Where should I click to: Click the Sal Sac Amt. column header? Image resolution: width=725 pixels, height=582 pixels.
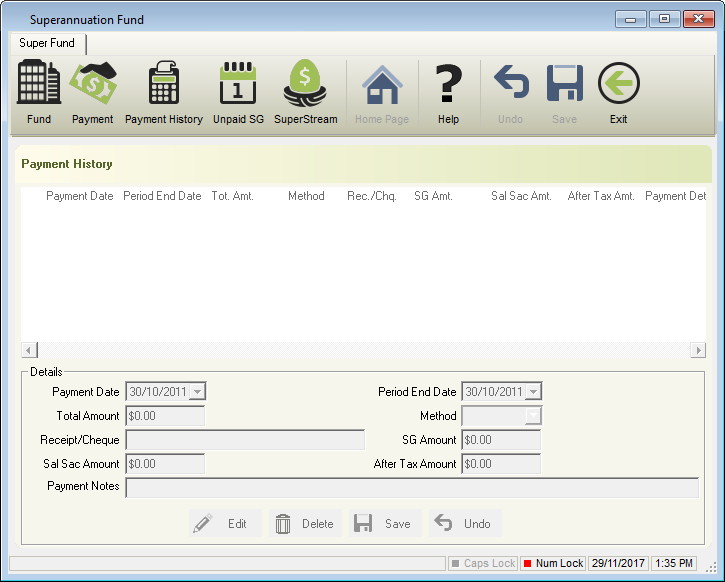click(x=521, y=196)
